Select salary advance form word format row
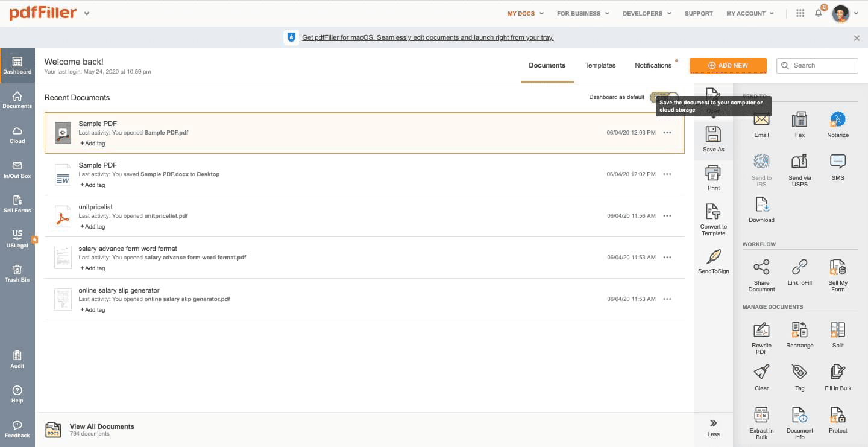Image resolution: width=868 pixels, height=447 pixels. (364, 258)
